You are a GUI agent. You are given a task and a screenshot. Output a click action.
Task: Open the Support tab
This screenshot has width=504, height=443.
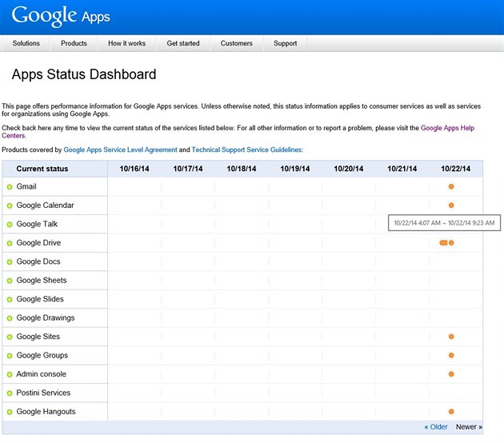tap(285, 43)
